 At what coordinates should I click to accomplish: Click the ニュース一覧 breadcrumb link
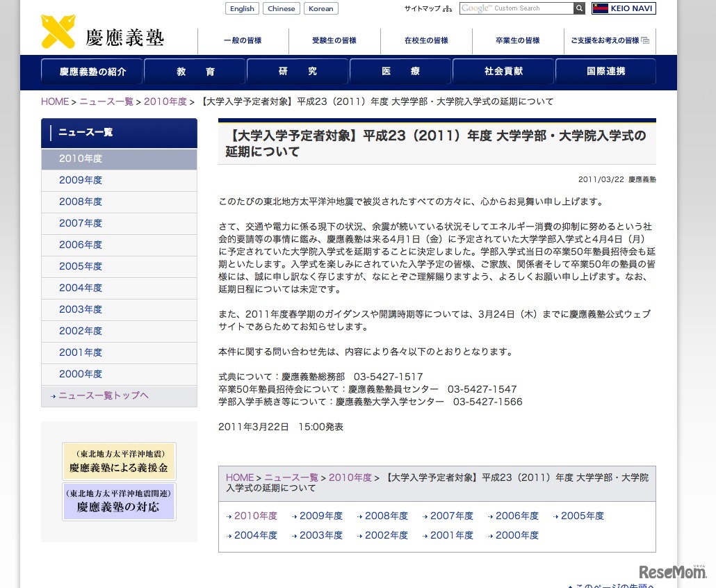tap(106, 101)
